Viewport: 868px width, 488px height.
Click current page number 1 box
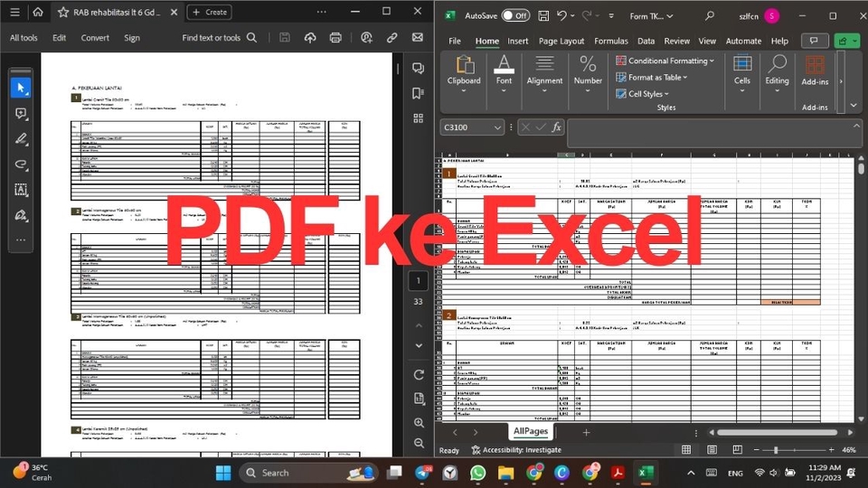(419, 280)
